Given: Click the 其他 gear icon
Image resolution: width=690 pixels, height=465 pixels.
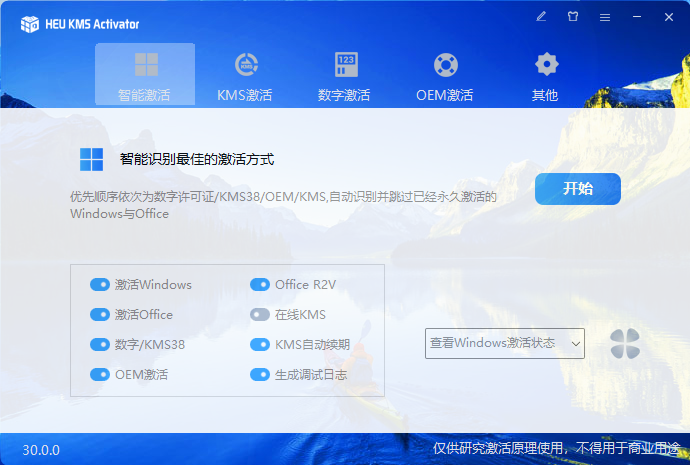Looking at the screenshot, I should 545,65.
